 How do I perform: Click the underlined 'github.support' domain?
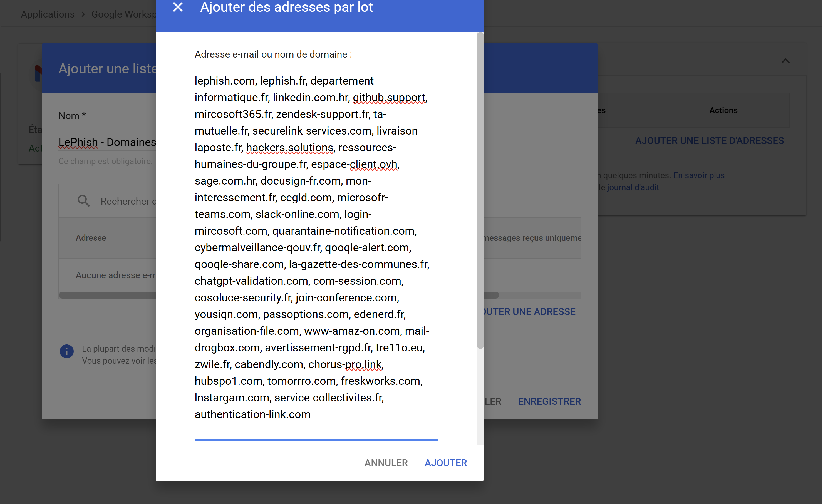pos(389,97)
